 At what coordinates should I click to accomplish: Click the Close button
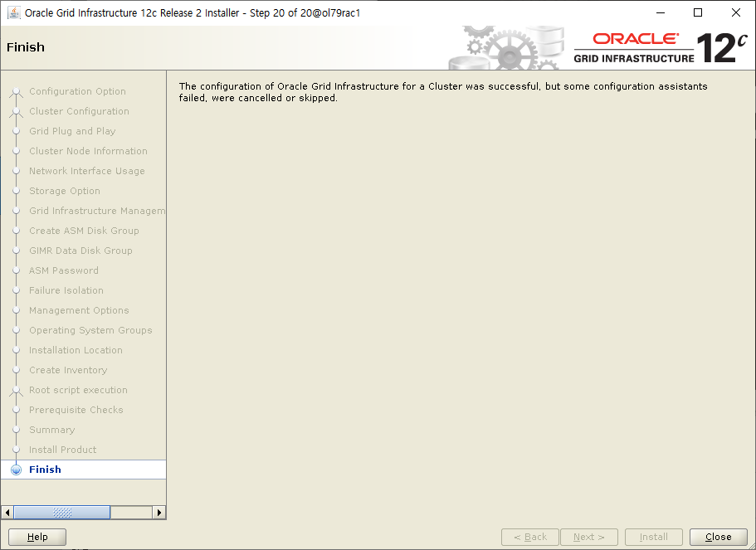click(718, 537)
